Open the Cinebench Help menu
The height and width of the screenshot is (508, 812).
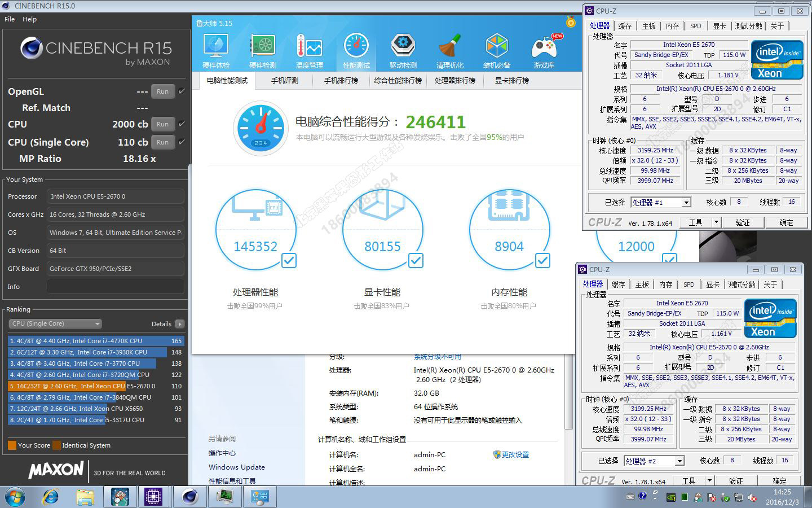(x=29, y=19)
